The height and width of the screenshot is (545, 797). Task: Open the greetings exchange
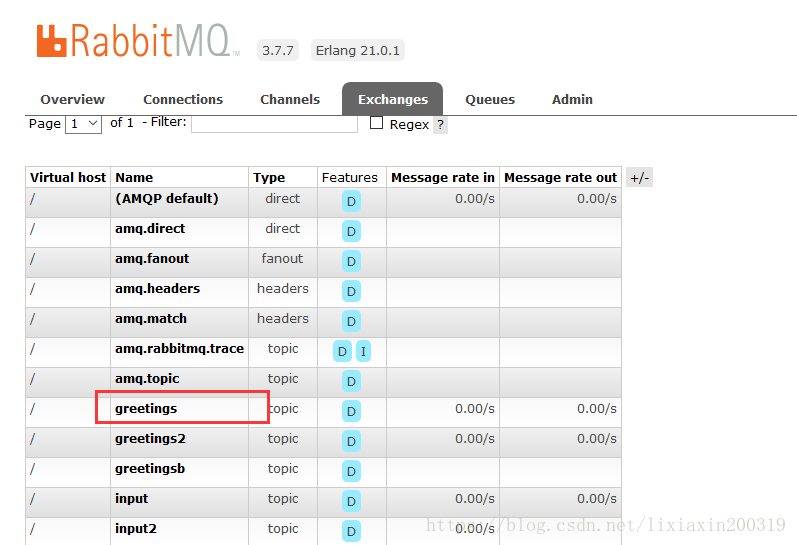pos(146,409)
